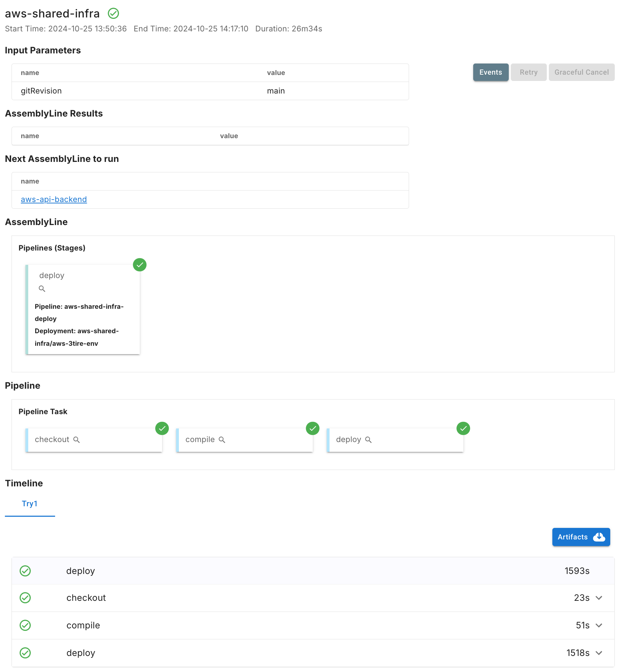
Task: Click green success icon beside aws-shared-infra title
Action: coord(113,14)
